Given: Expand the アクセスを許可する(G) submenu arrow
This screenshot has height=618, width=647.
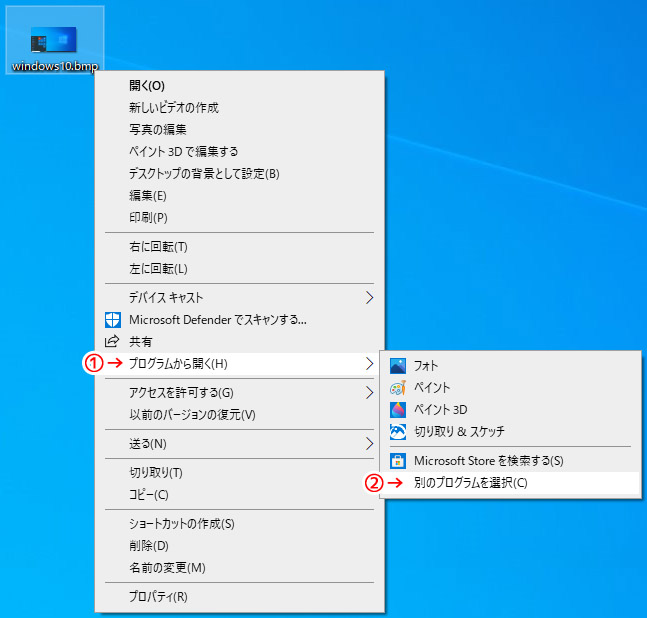Looking at the screenshot, I should click(x=369, y=392).
